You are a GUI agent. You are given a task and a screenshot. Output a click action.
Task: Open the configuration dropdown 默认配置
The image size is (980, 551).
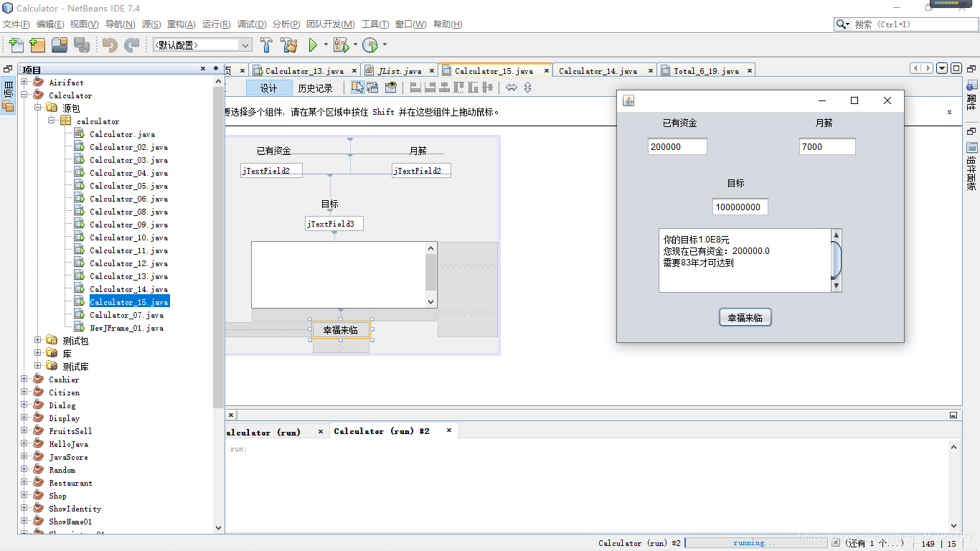point(202,44)
